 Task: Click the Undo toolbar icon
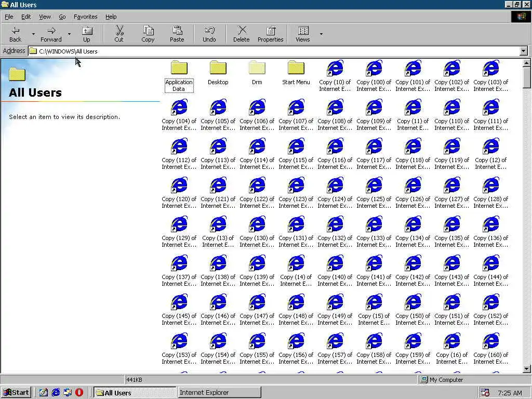[x=209, y=34]
